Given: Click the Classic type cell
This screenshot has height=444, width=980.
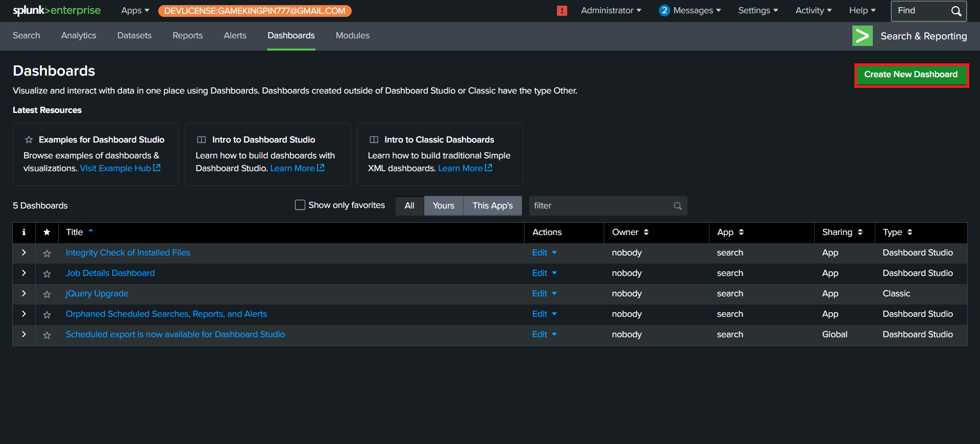Looking at the screenshot, I should (897, 293).
